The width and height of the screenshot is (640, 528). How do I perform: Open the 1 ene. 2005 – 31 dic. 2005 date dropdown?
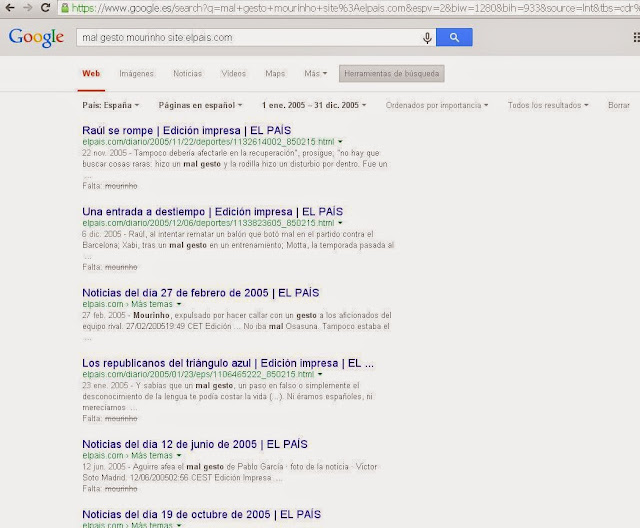314,105
